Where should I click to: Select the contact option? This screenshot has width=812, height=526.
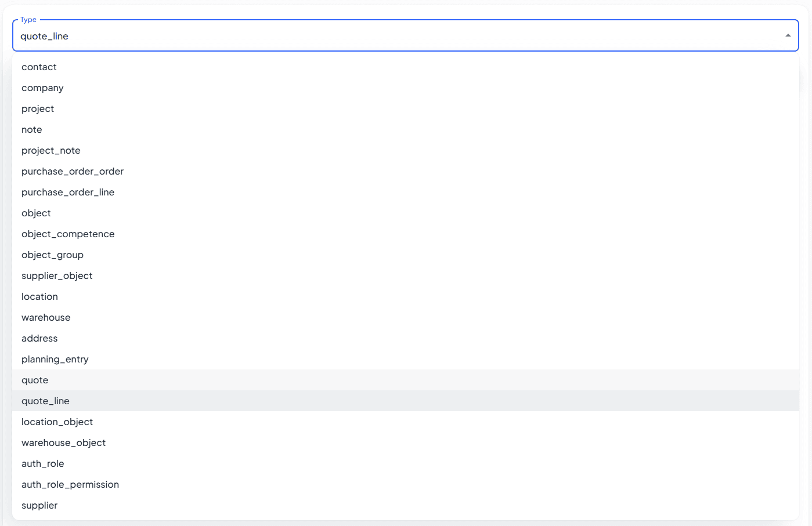click(39, 67)
